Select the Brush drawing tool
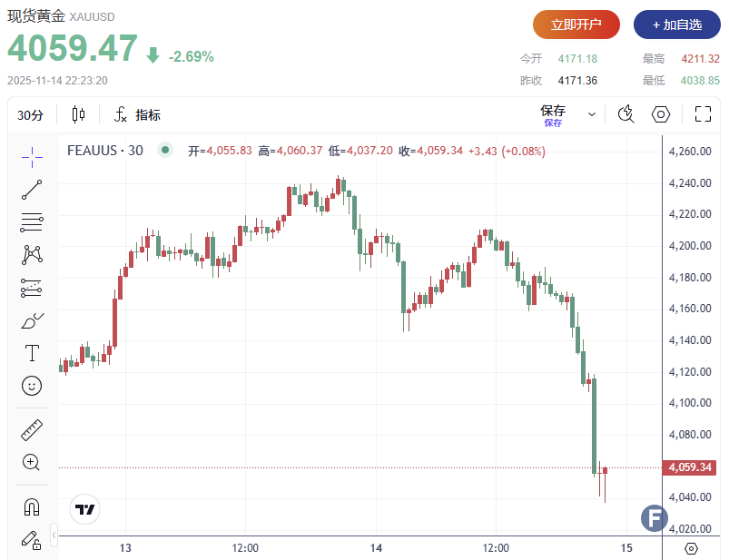This screenshot has height=560, width=729. coord(31,319)
